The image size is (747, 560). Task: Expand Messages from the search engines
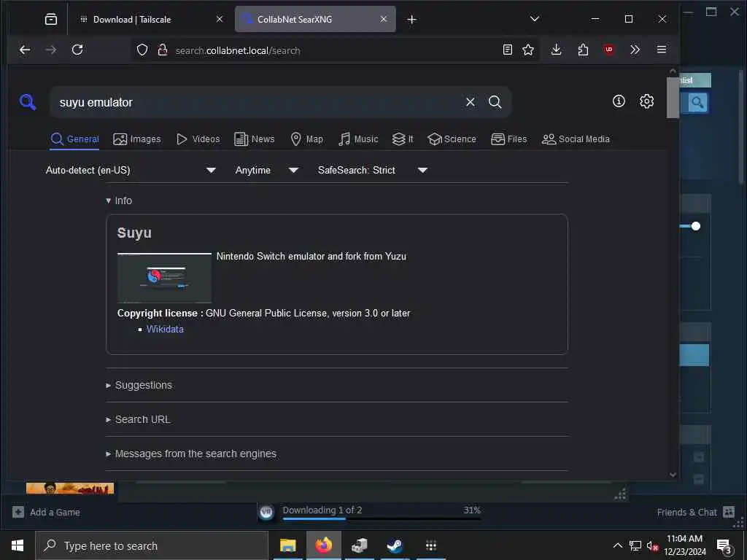pos(190,454)
